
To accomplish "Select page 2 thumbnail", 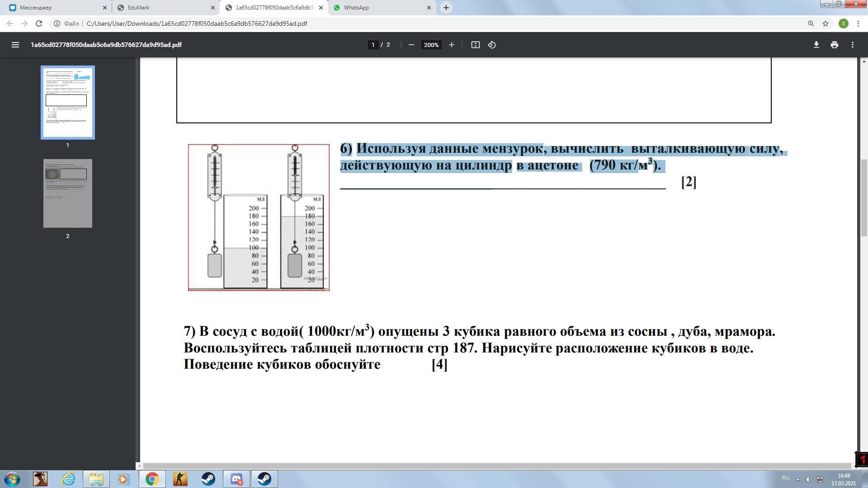I will (68, 193).
